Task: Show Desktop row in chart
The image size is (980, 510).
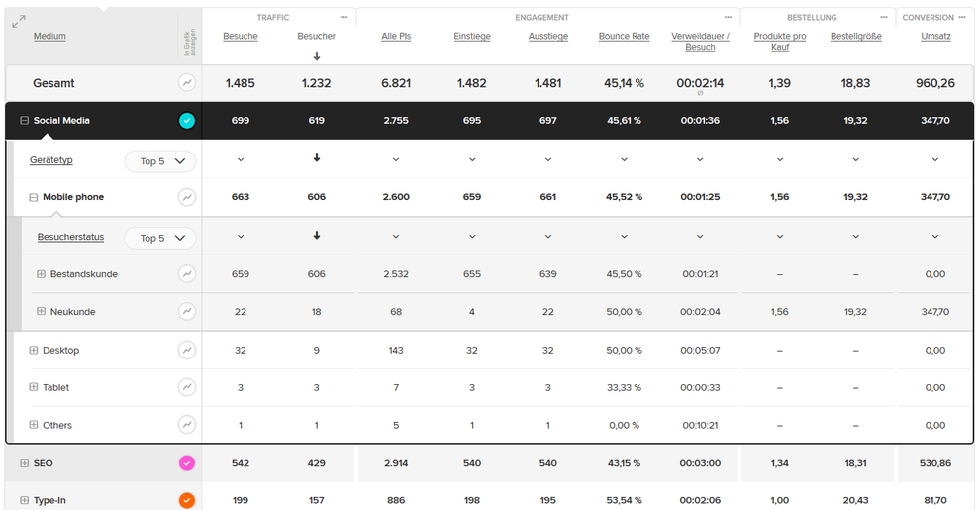Action: pos(187,350)
